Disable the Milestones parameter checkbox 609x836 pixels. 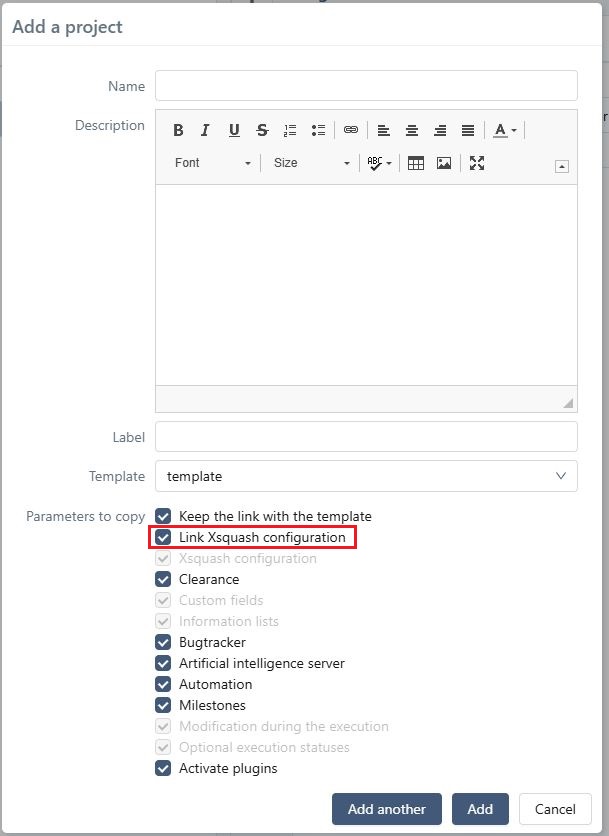[163, 705]
